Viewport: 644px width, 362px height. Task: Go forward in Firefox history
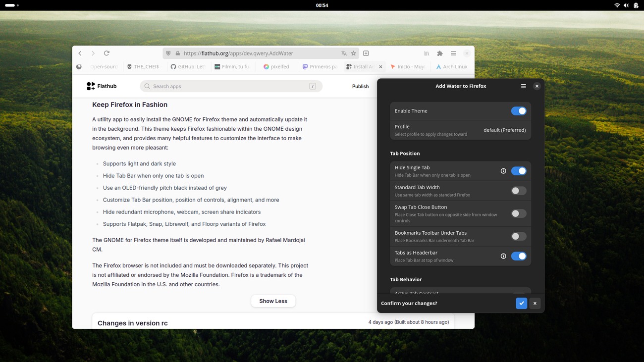pyautogui.click(x=93, y=53)
